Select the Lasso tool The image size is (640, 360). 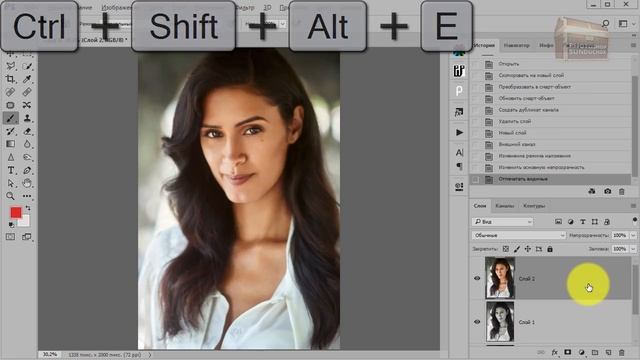[x=11, y=66]
